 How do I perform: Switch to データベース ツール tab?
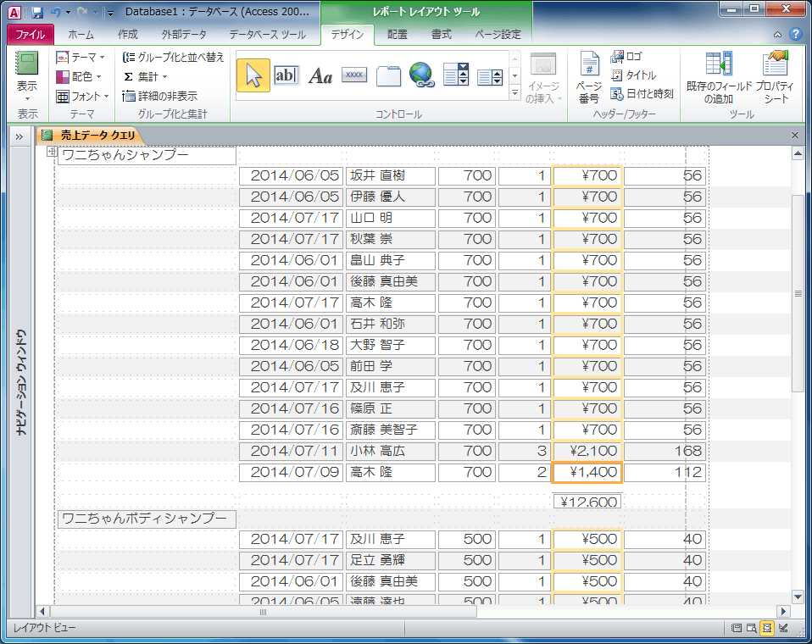click(267, 35)
